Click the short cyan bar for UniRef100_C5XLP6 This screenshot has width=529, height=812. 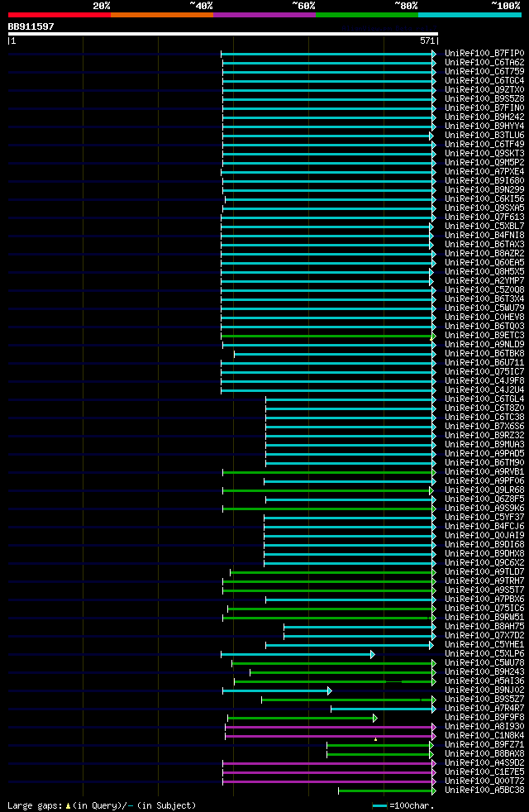[298, 655]
